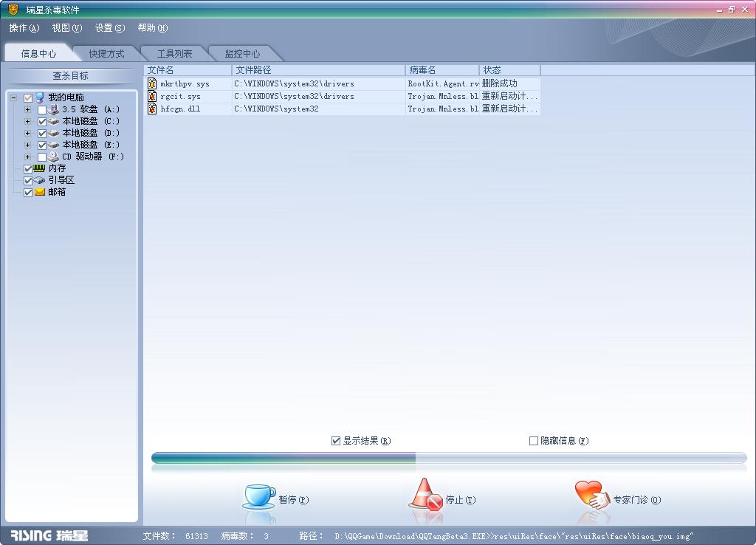
Task: Switch to the 工具列表 tab
Action: click(x=174, y=53)
